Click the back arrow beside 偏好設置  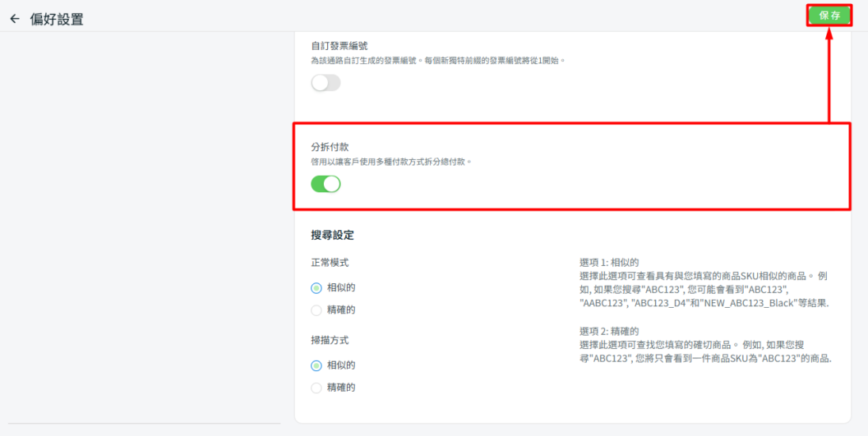(15, 19)
